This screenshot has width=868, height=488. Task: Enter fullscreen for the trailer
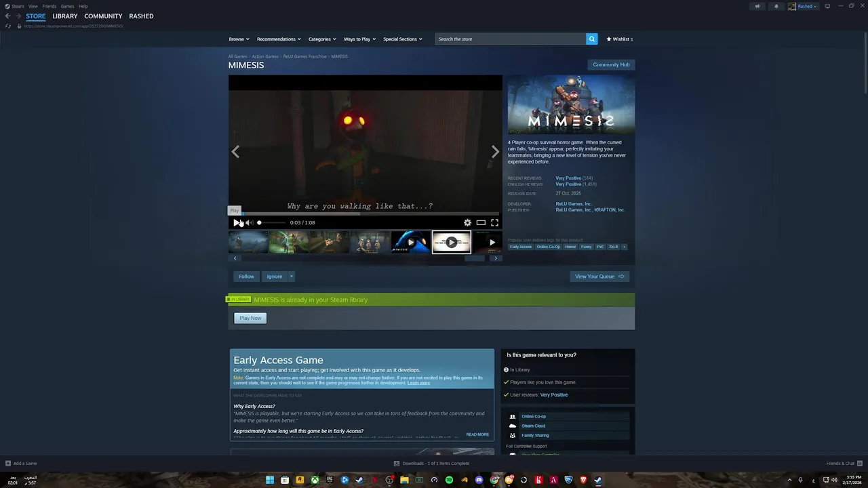[494, 222]
